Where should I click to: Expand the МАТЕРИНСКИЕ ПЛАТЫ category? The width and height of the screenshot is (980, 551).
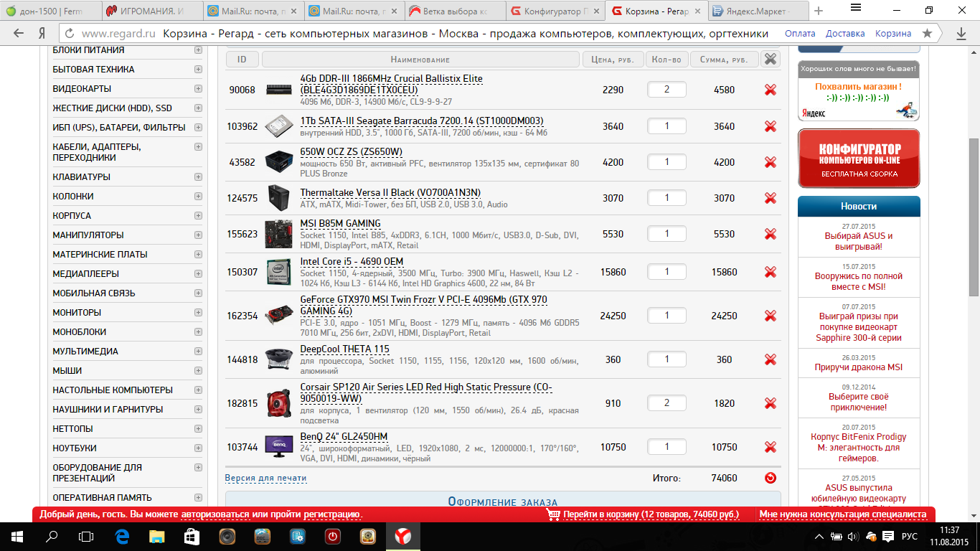198,255
